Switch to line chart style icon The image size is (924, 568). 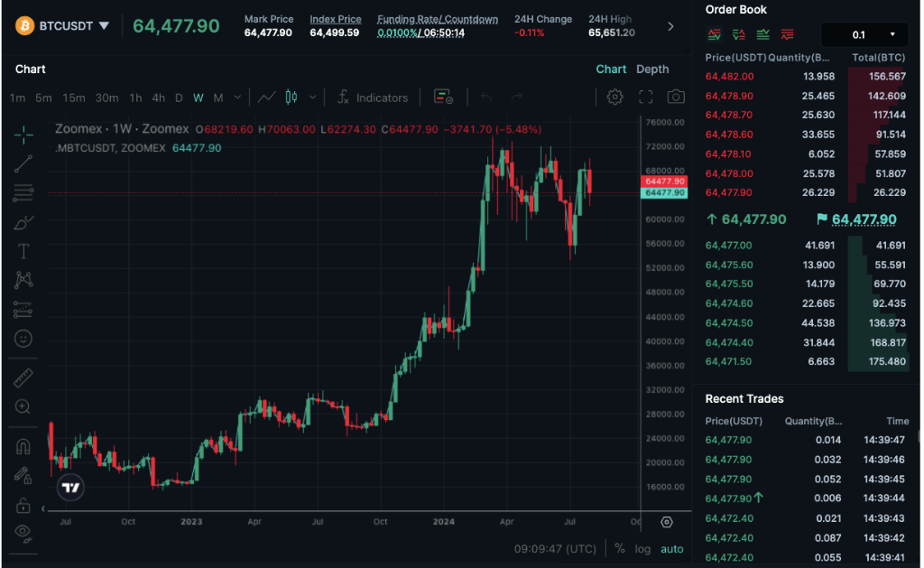(x=266, y=98)
